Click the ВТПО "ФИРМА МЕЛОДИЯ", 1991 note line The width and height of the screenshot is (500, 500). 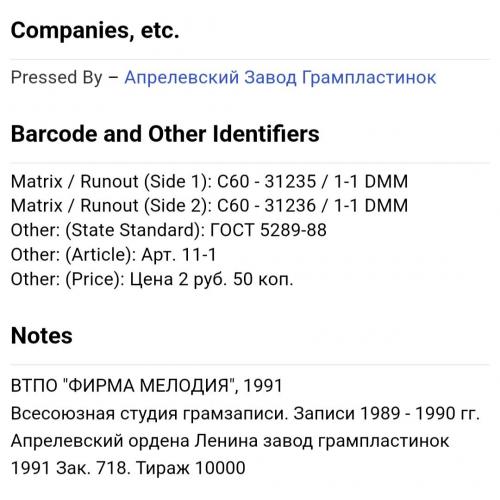click(147, 386)
